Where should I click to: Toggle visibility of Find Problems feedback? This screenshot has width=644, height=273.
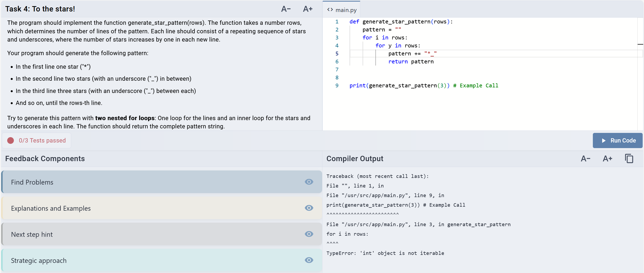pyautogui.click(x=309, y=182)
